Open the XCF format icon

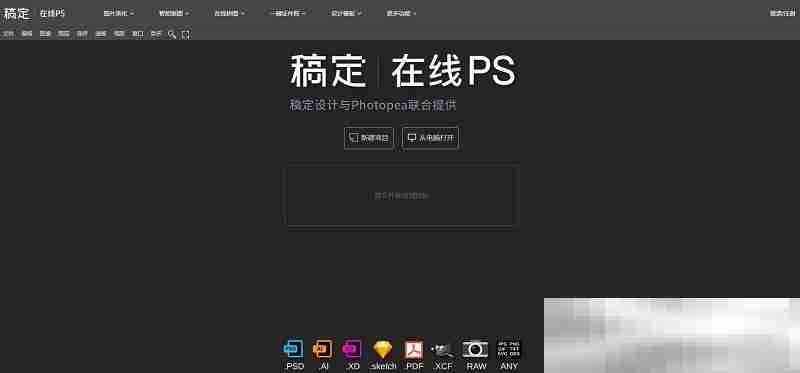point(443,350)
